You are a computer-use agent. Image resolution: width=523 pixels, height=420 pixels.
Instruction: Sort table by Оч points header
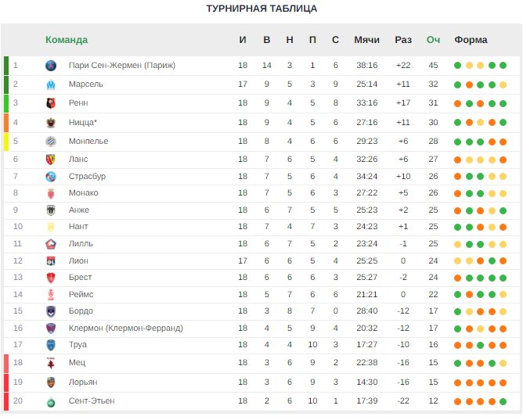click(433, 40)
